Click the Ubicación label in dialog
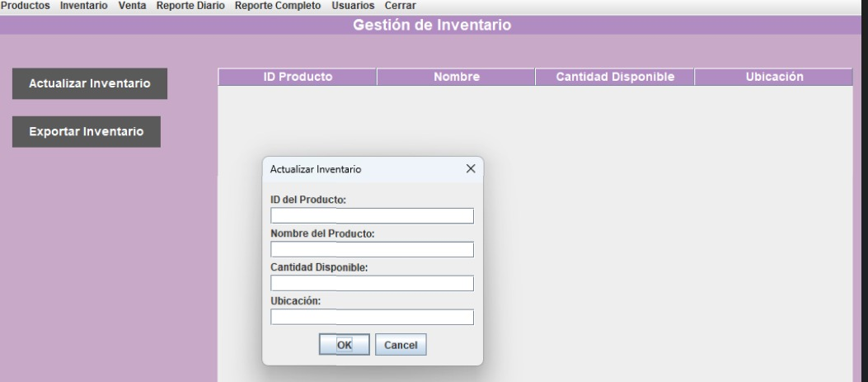Viewport: 868px width, 382px height. pos(296,301)
